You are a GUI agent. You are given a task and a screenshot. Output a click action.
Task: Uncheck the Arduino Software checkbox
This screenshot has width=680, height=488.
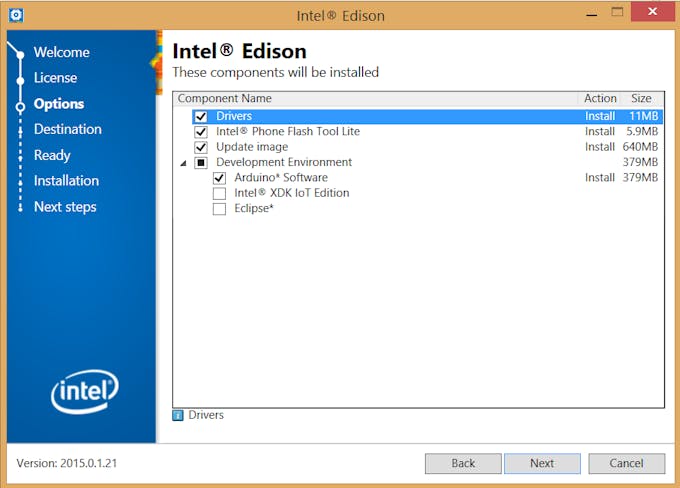coord(219,178)
